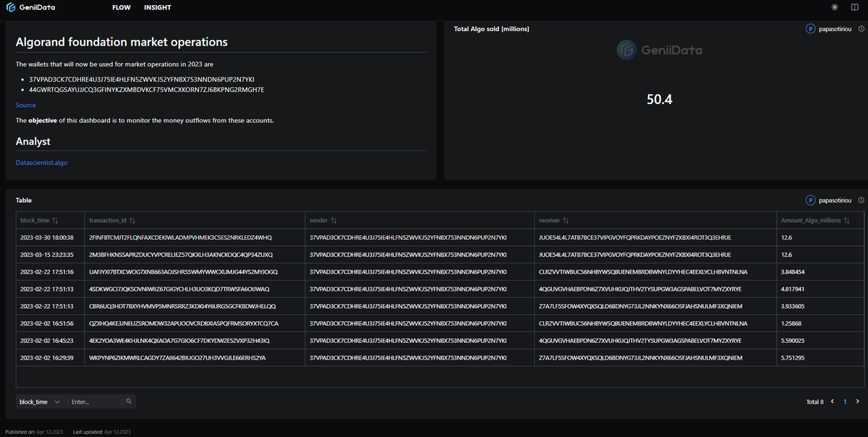Select page 1 in table pagination

pyautogui.click(x=845, y=402)
